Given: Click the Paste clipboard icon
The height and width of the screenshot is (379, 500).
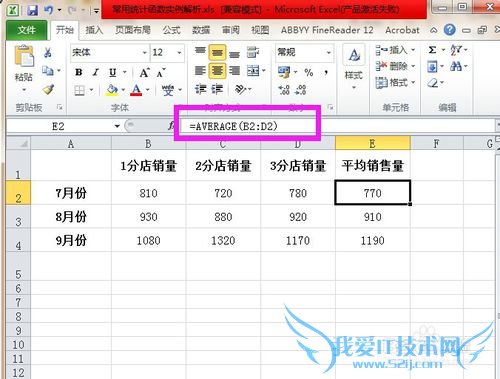Looking at the screenshot, I should pyautogui.click(x=24, y=56).
